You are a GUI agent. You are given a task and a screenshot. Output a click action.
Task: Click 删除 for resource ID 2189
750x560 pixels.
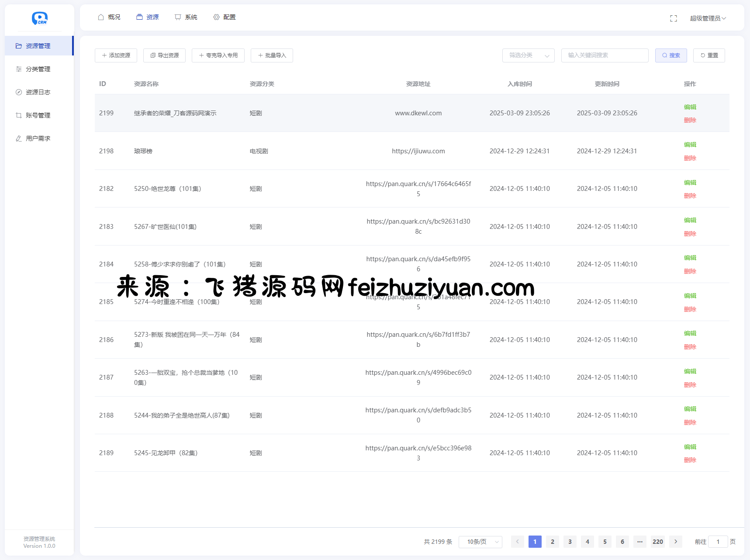coord(690,460)
